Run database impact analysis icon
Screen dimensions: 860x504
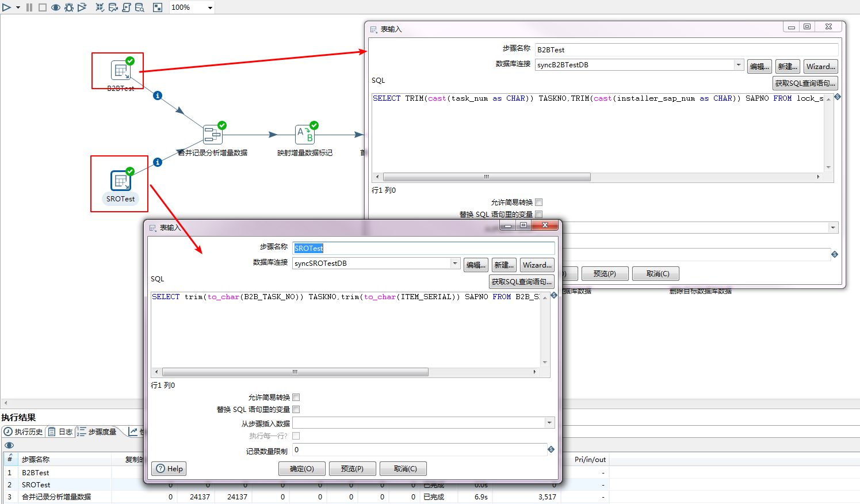coord(113,7)
